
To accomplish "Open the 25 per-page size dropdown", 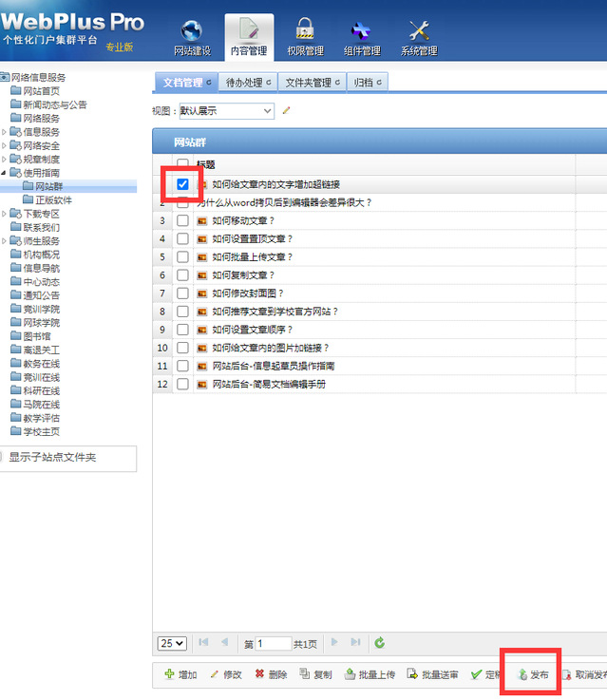I will (x=172, y=643).
